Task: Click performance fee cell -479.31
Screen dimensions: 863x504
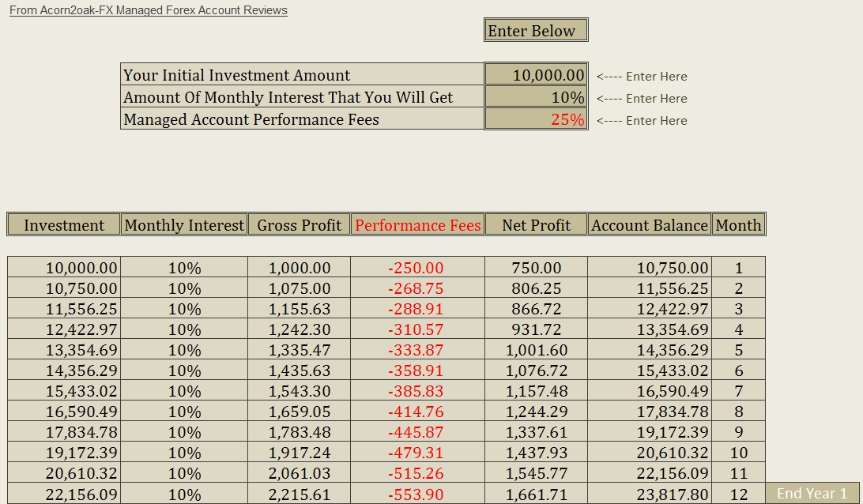Action: point(418,453)
